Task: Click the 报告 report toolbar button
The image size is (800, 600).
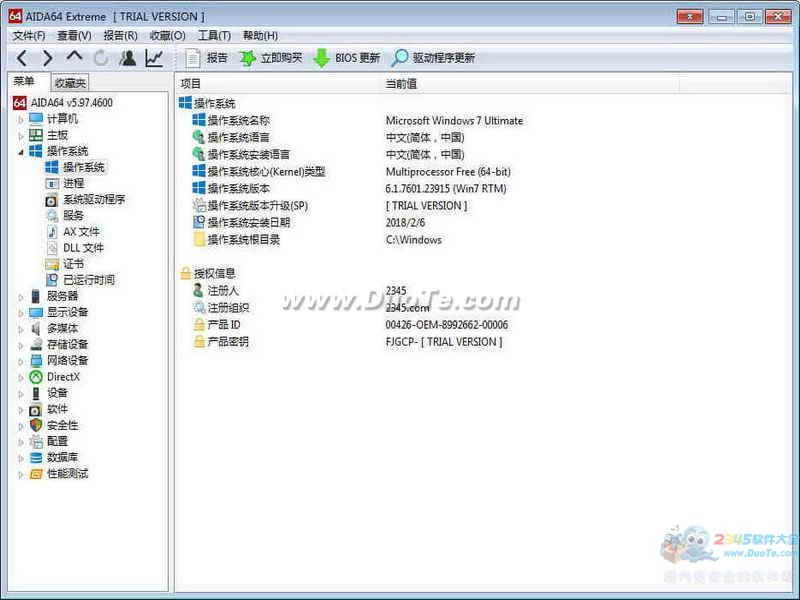Action: coord(207,58)
